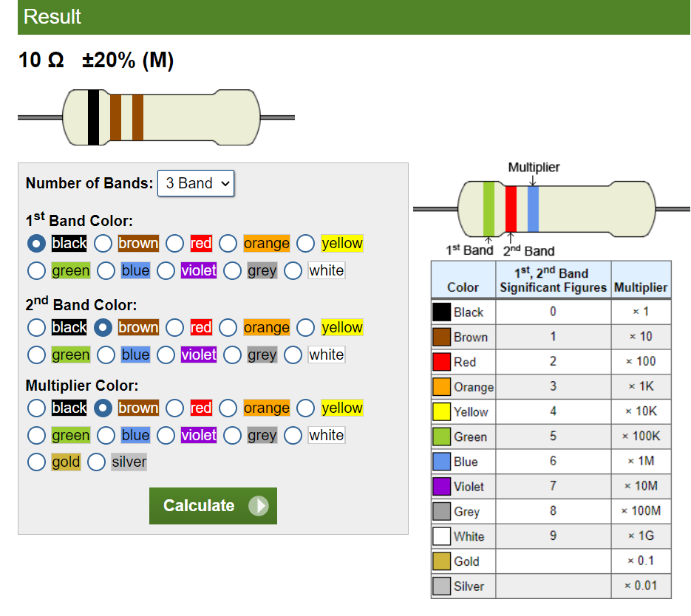Choose white as 1st Band Color
691x616 pixels.
pos(293,271)
